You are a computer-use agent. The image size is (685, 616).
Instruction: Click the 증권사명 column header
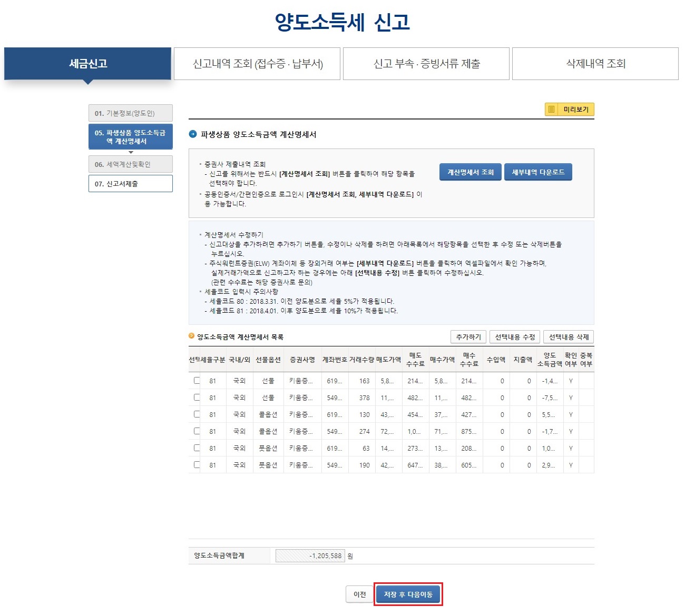tap(302, 360)
